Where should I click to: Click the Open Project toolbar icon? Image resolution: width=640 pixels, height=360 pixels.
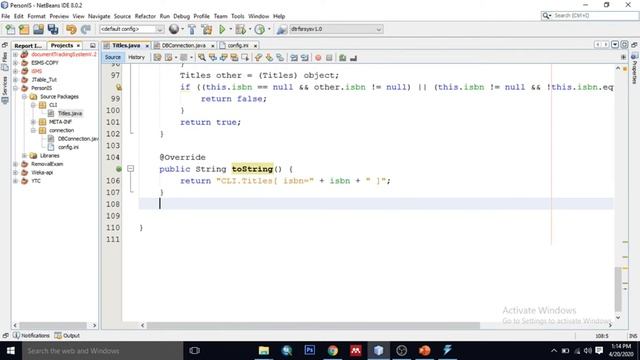point(38,29)
